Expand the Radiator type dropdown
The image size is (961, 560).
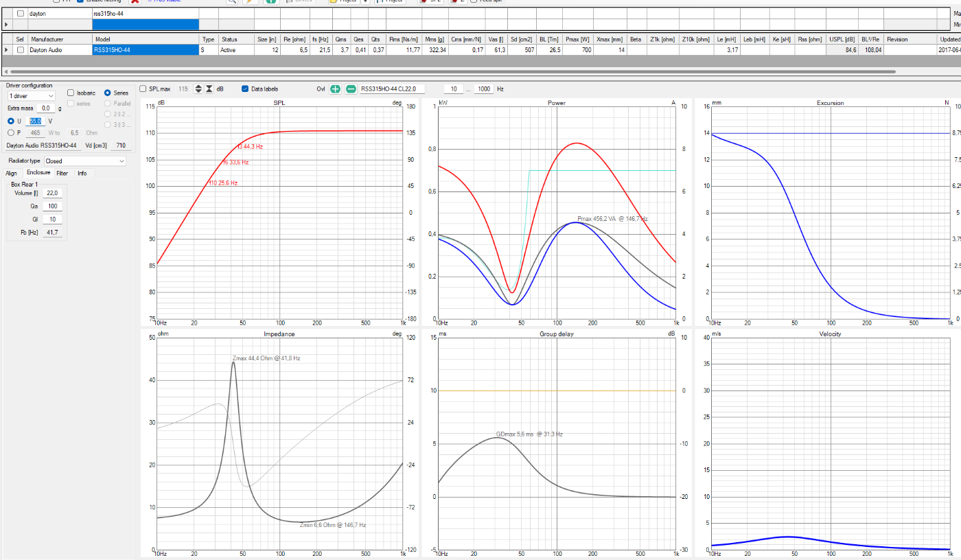pyautogui.click(x=84, y=161)
